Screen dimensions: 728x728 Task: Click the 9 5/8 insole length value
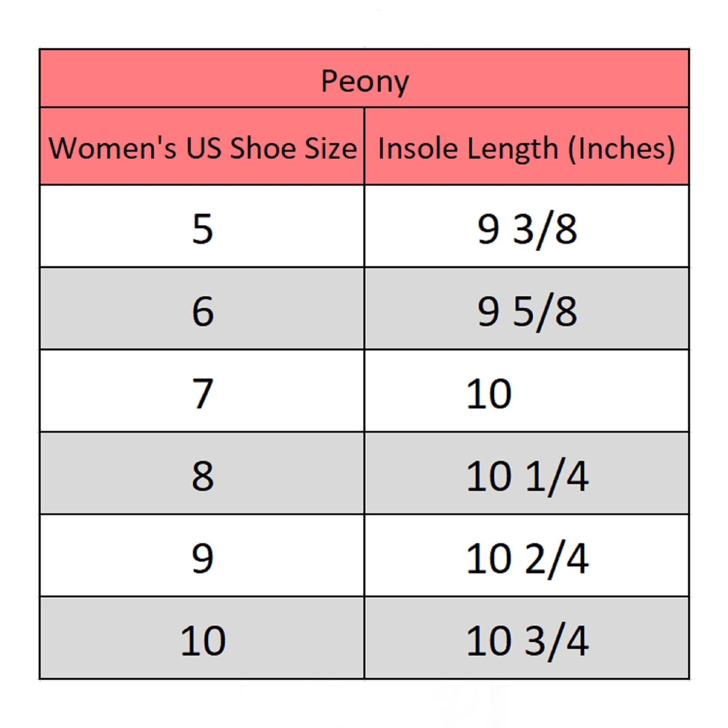tap(527, 312)
